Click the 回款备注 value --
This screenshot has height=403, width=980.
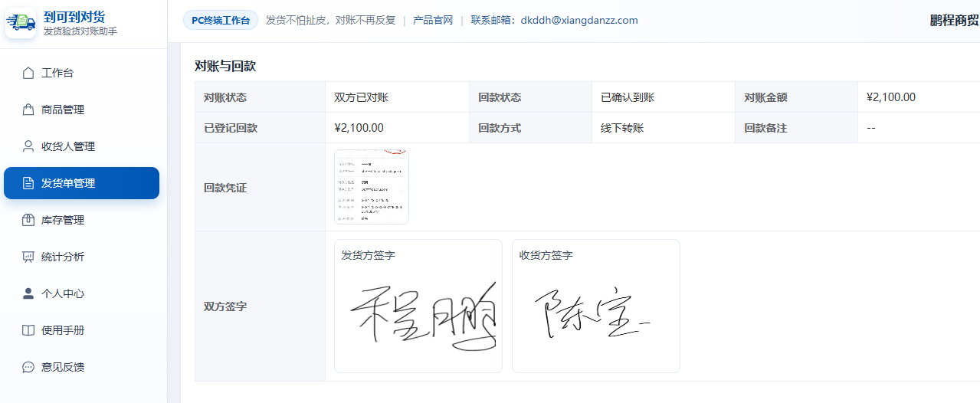(x=871, y=128)
